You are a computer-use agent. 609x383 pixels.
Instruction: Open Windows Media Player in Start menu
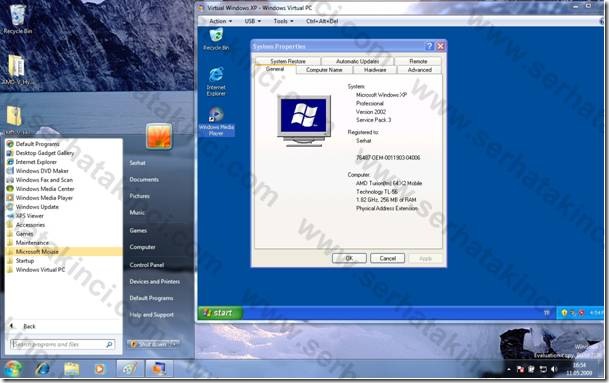(44, 197)
